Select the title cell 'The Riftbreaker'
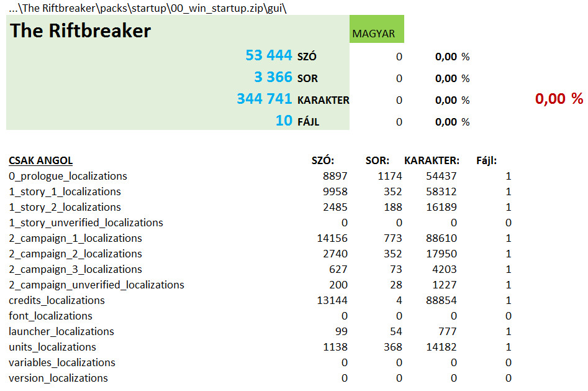The height and width of the screenshot is (391, 588). 80,30
